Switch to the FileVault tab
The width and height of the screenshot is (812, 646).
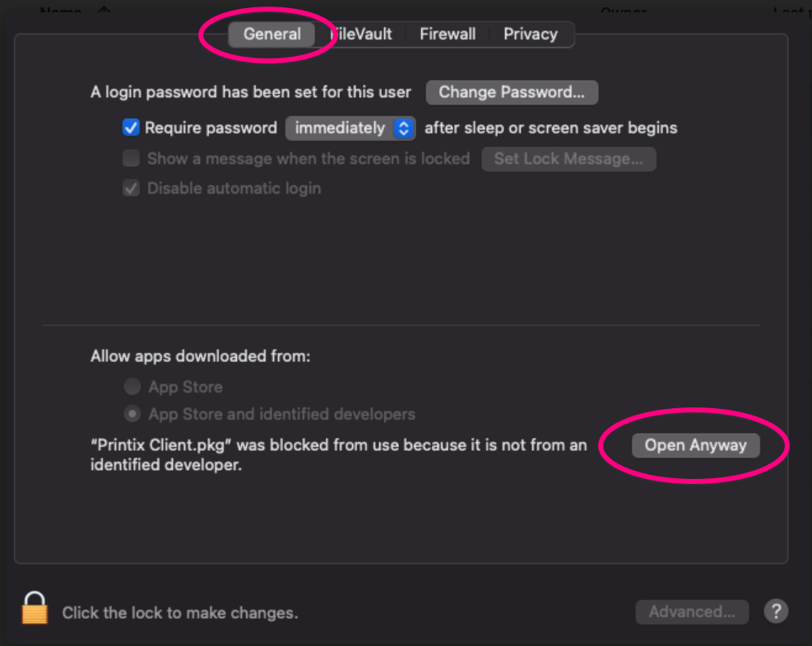click(362, 34)
